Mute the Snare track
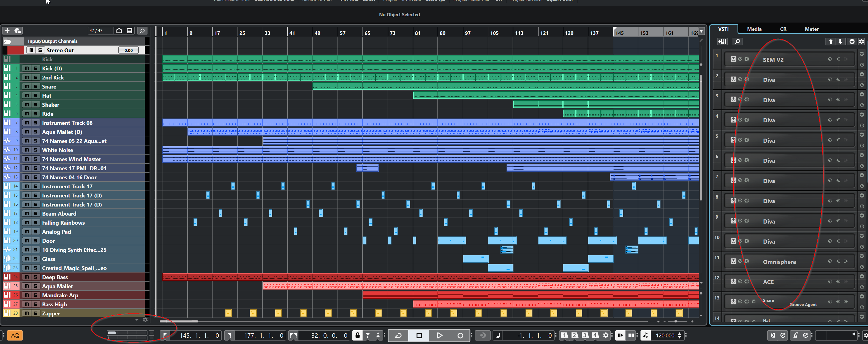The image size is (868, 344). 27,87
